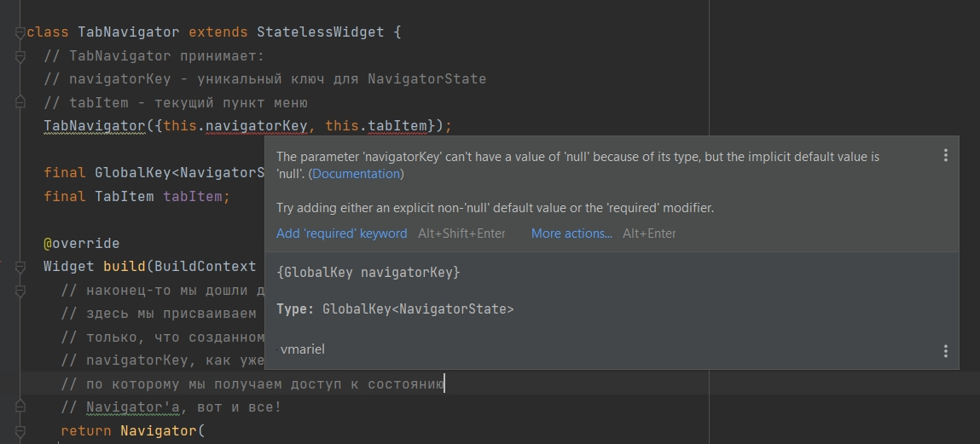The width and height of the screenshot is (980, 444).
Task: Click the underlined TabNavigator constructor name
Action: (x=95, y=125)
